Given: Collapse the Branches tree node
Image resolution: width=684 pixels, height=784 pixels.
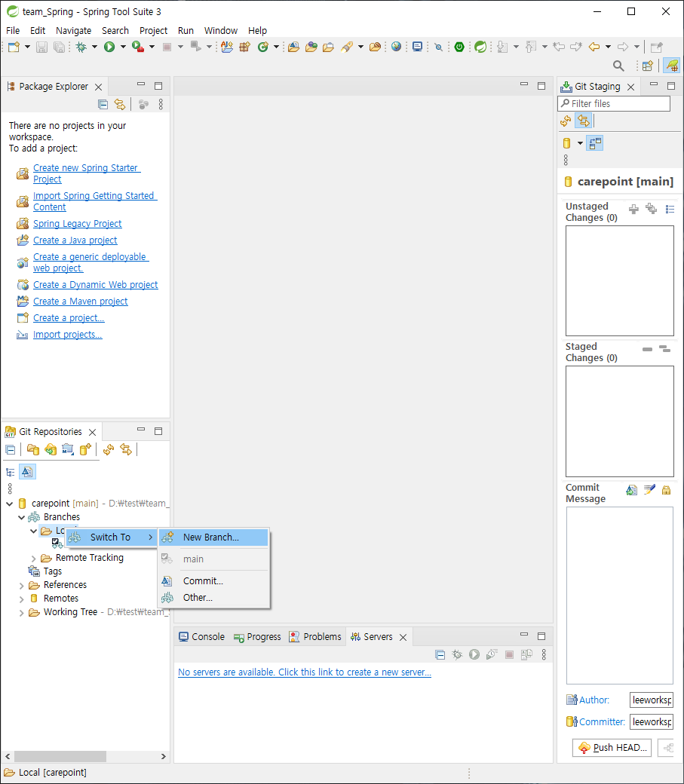Looking at the screenshot, I should pos(22,517).
